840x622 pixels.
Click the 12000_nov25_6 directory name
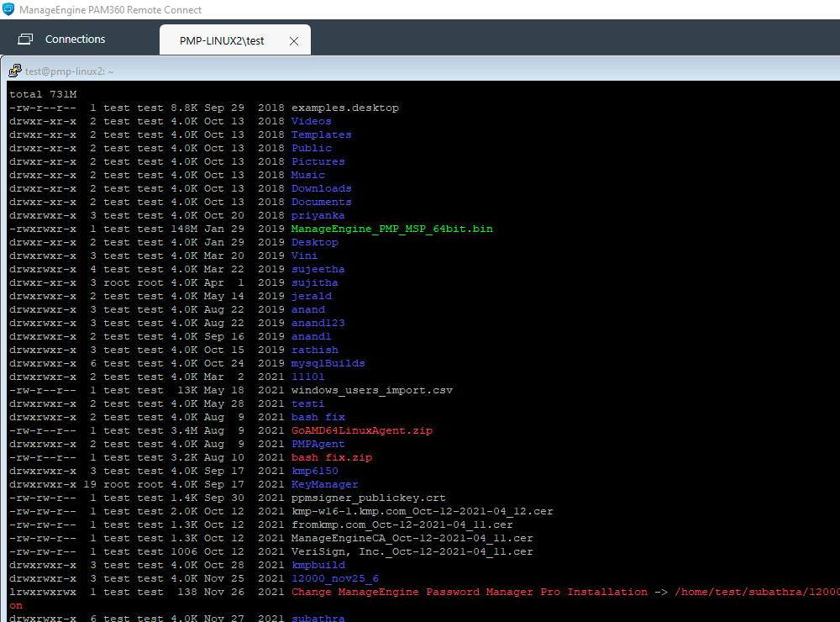[335, 578]
